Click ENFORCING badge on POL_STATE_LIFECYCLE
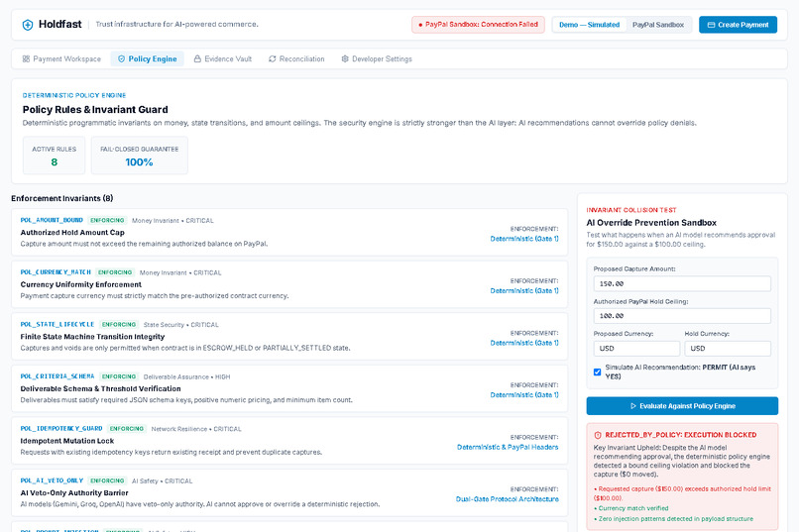 tap(119, 324)
